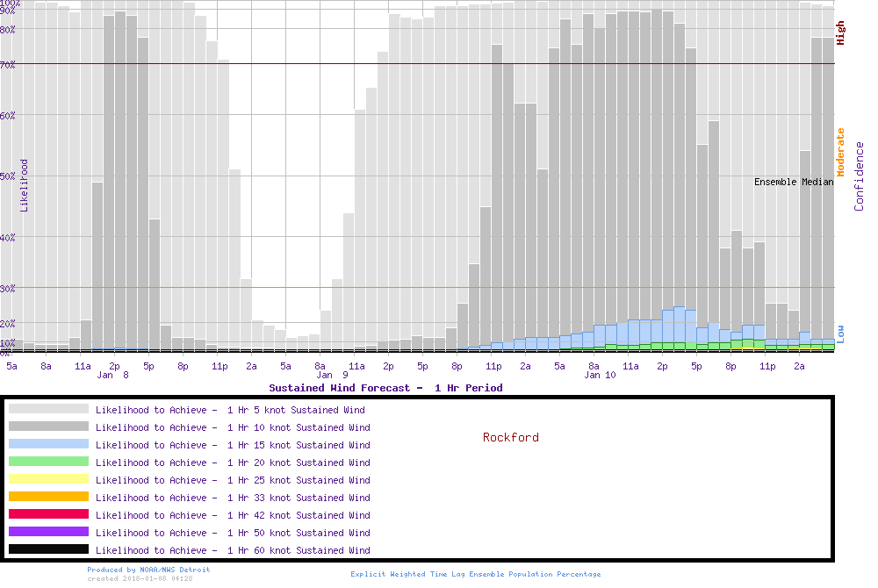Click the orange 33 knot legend swatch

[48, 497]
